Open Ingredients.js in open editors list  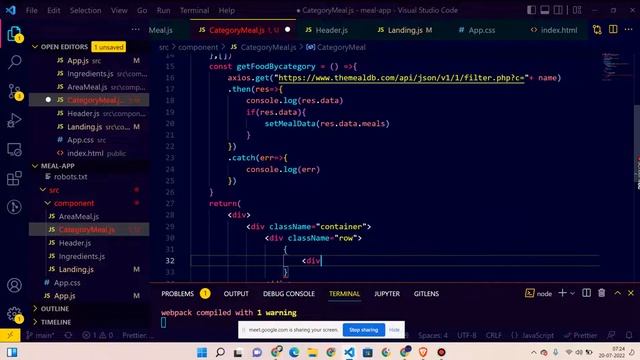pyautogui.click(x=90, y=73)
